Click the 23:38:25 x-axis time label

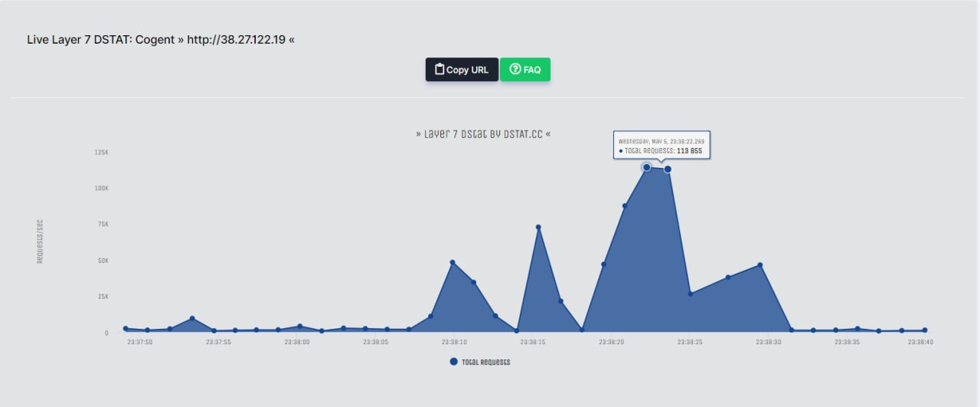tap(690, 343)
